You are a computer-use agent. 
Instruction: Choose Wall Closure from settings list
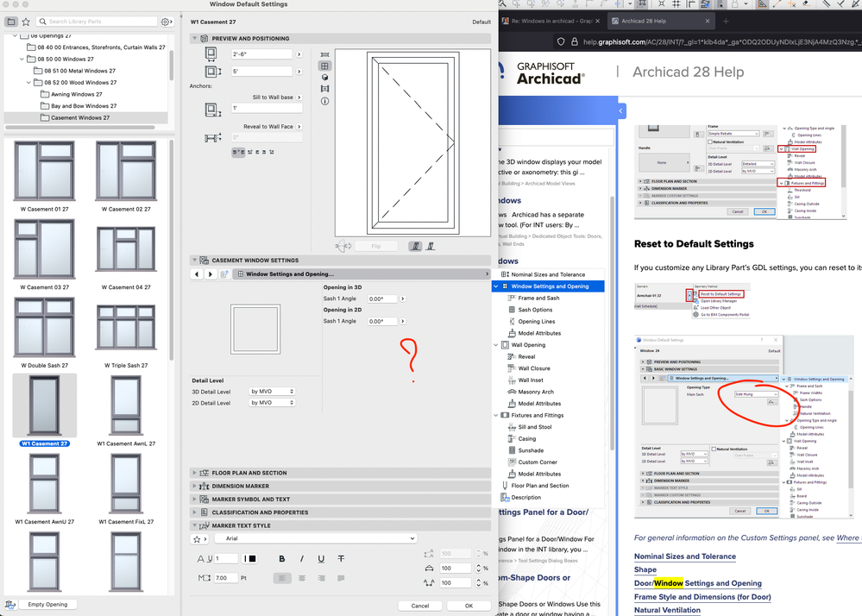pos(534,368)
